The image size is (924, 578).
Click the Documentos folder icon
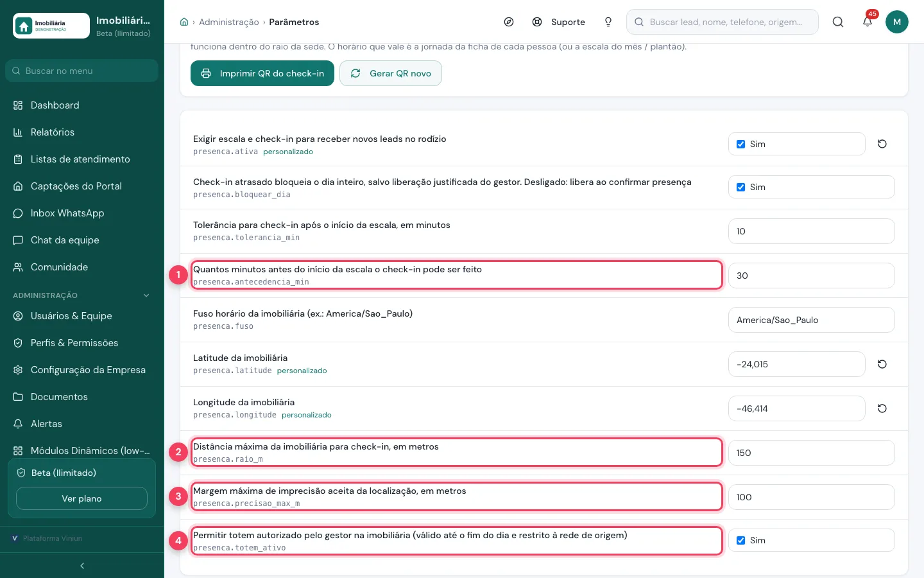18,397
